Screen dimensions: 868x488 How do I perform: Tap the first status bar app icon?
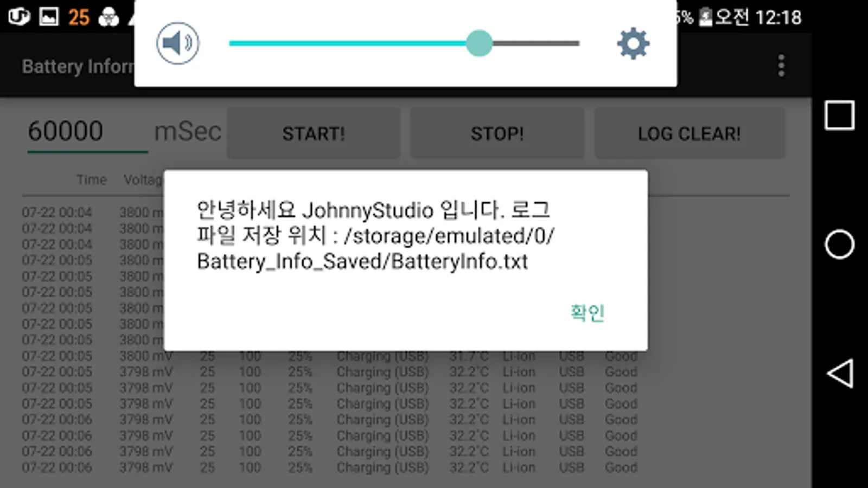19,17
